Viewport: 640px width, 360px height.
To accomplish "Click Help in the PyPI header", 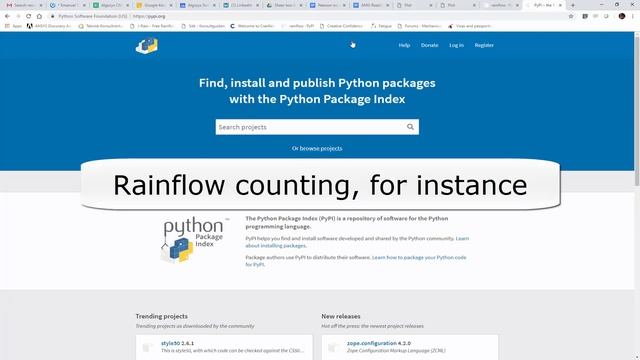I will [404, 45].
